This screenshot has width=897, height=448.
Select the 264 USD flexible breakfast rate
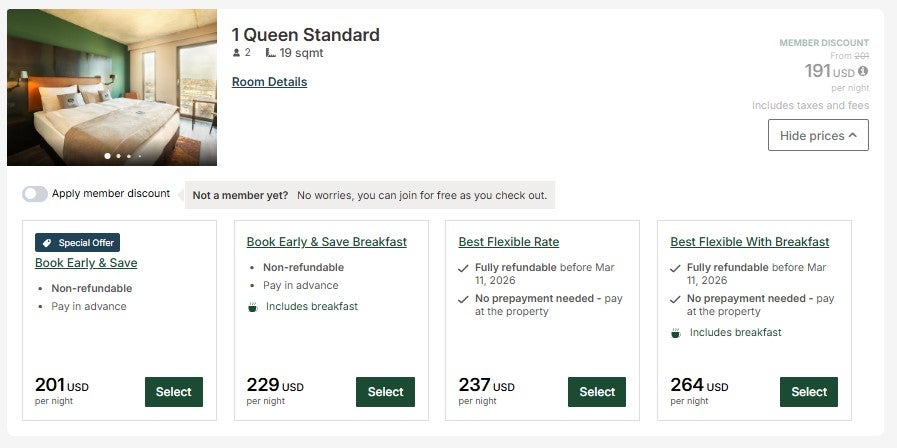click(x=809, y=392)
